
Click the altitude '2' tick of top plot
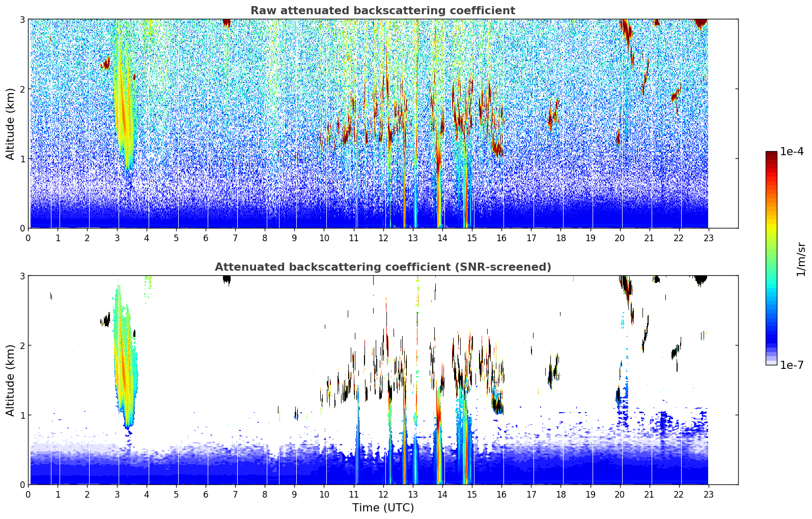pyautogui.click(x=21, y=89)
